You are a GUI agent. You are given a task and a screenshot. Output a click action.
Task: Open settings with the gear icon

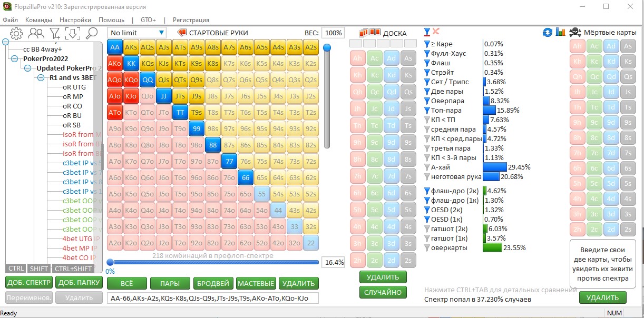pos(16,34)
